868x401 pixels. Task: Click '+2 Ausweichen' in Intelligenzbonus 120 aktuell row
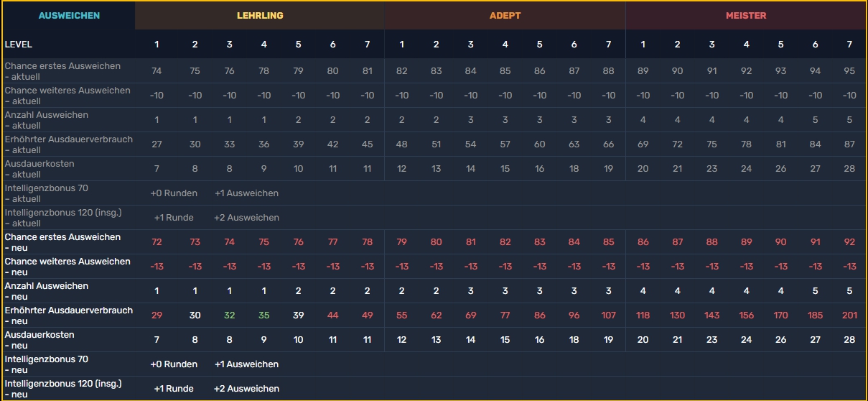(x=246, y=217)
